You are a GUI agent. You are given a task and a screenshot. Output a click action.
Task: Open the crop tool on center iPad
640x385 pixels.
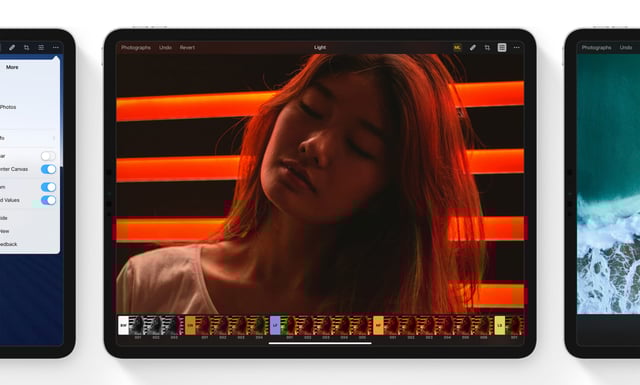pos(487,47)
